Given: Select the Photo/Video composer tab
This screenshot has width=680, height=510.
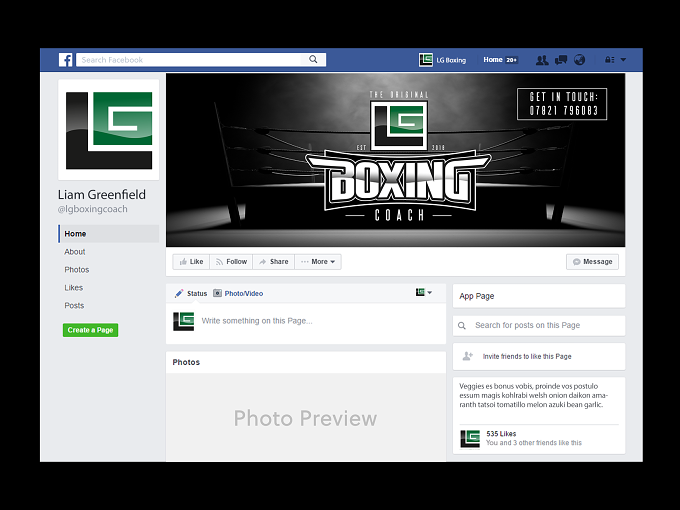Looking at the screenshot, I should click(x=238, y=294).
